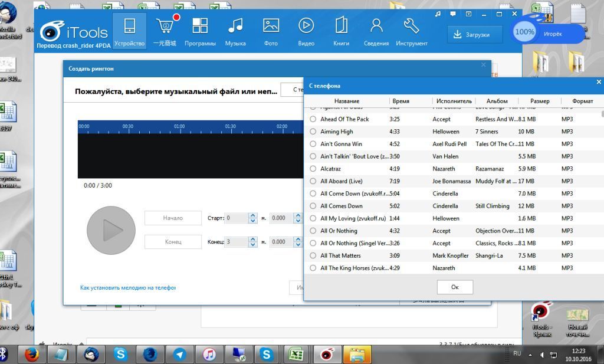
Task: Open the first Skype taskbar icon
Action: click(120, 354)
